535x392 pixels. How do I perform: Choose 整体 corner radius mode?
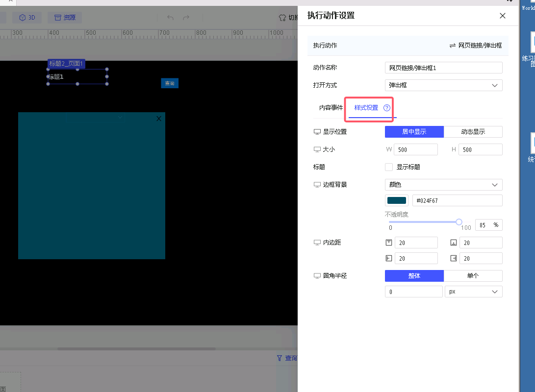pos(414,276)
